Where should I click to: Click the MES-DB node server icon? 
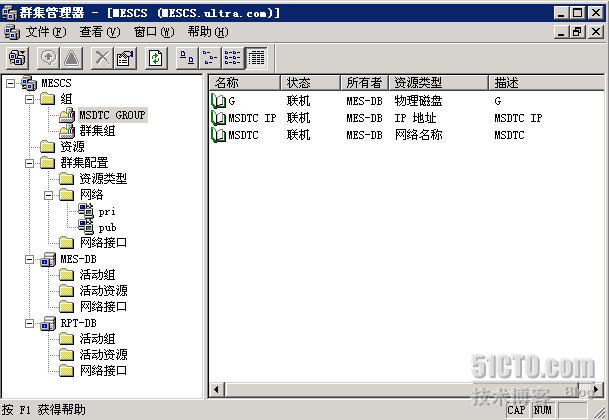48,259
